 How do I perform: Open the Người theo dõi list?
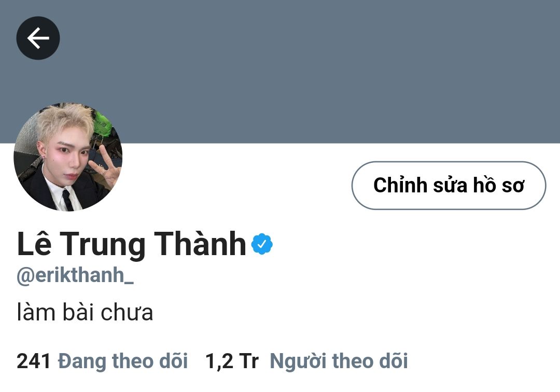[339, 360]
